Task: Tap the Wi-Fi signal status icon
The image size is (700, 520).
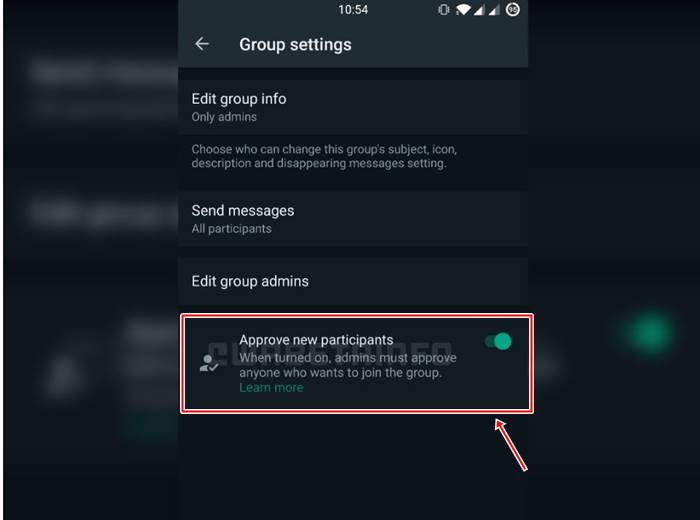Action: point(463,9)
